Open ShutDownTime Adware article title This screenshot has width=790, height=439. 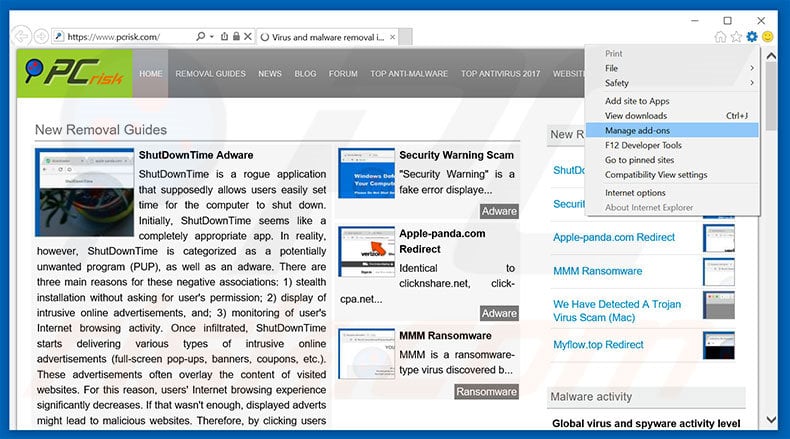196,155
